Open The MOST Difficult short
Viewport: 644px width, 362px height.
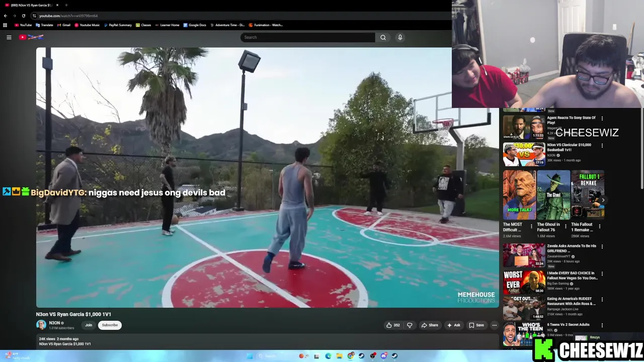click(519, 195)
